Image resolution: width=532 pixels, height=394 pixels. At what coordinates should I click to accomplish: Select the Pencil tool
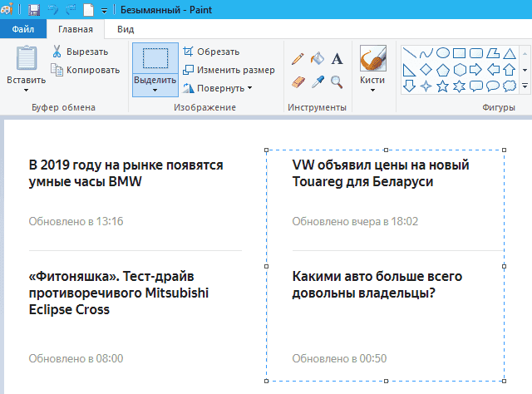(298, 59)
